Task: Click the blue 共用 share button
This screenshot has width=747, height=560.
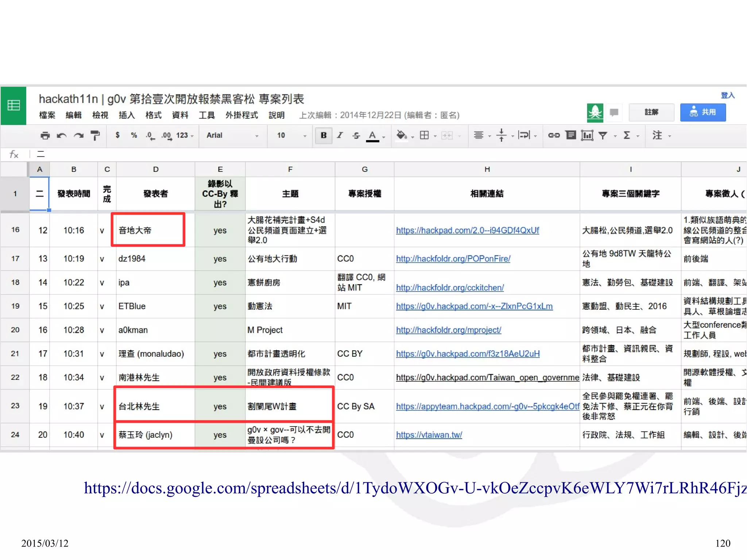Action: coord(703,112)
